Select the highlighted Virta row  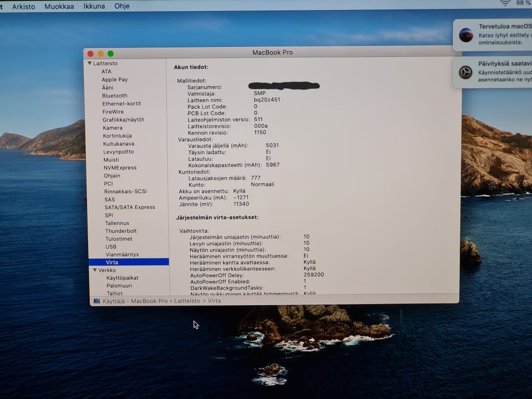(x=129, y=262)
